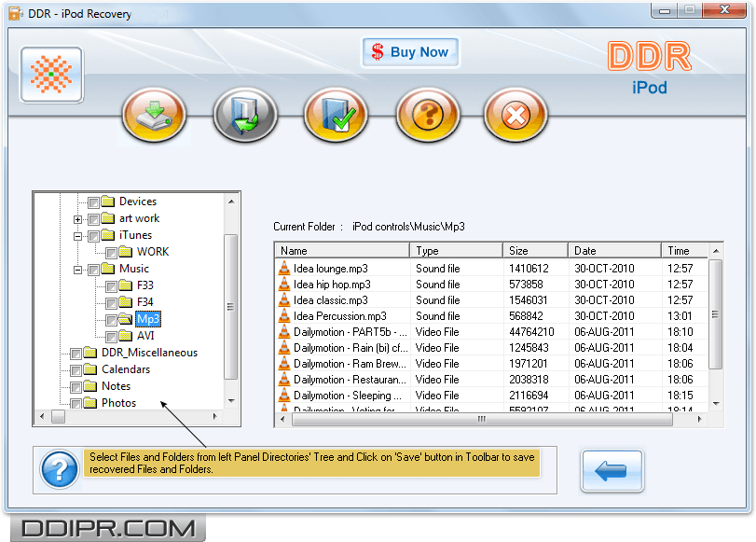This screenshot has width=756, height=542.
Task: Check the Mp3 folder checkbox
Action: [111, 319]
